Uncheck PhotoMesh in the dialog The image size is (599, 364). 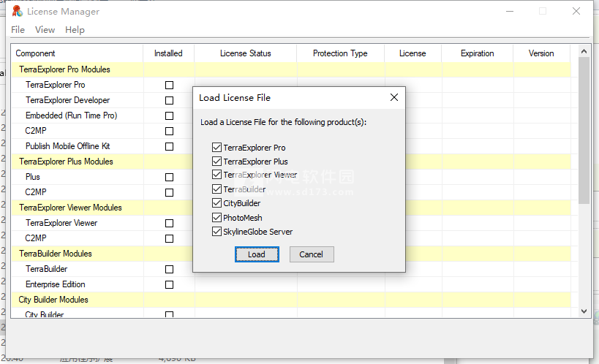point(216,218)
